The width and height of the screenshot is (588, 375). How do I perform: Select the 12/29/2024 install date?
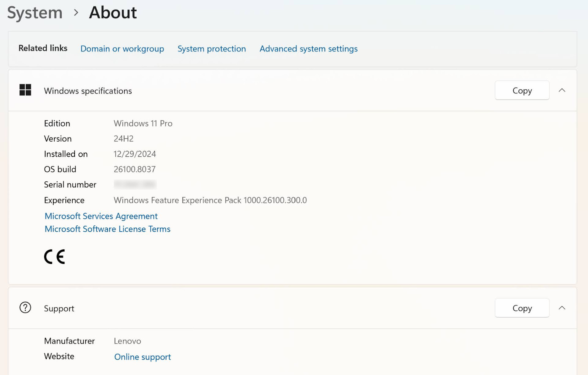[135, 154]
